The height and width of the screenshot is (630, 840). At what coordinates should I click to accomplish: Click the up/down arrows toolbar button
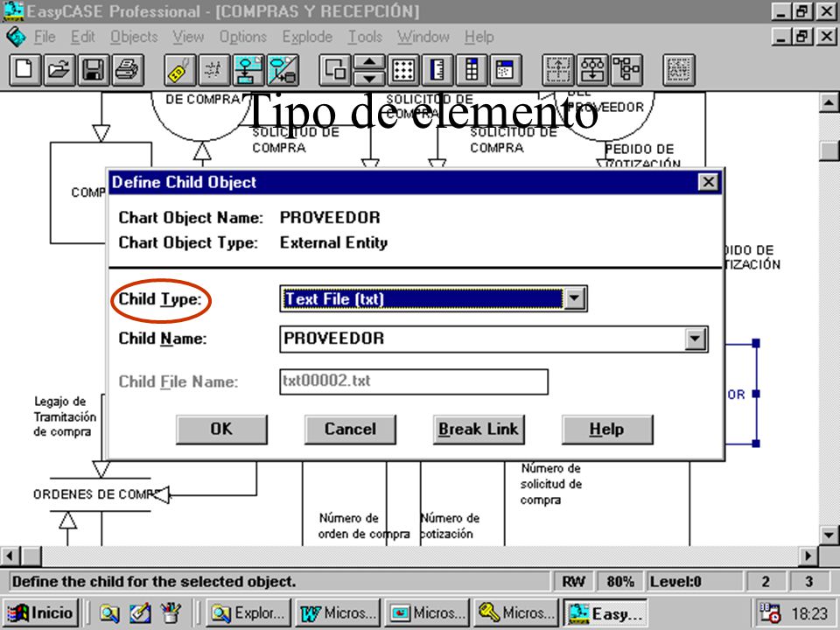point(369,70)
